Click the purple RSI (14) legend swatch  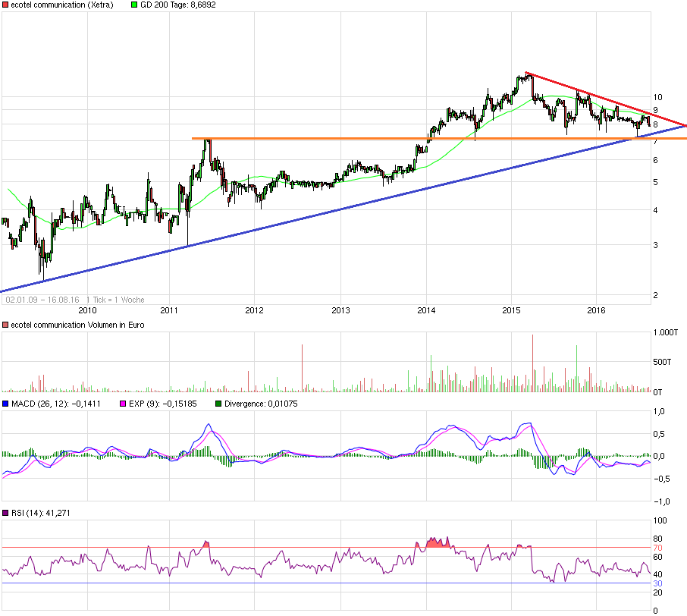6,513
